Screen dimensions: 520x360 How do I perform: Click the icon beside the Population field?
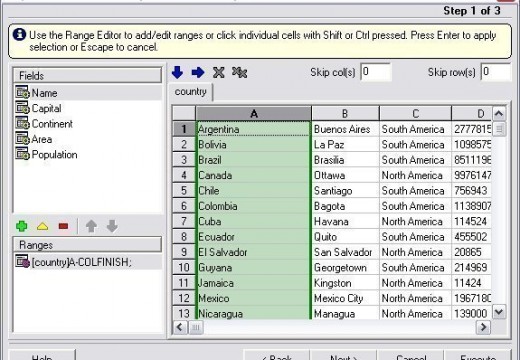[22, 154]
